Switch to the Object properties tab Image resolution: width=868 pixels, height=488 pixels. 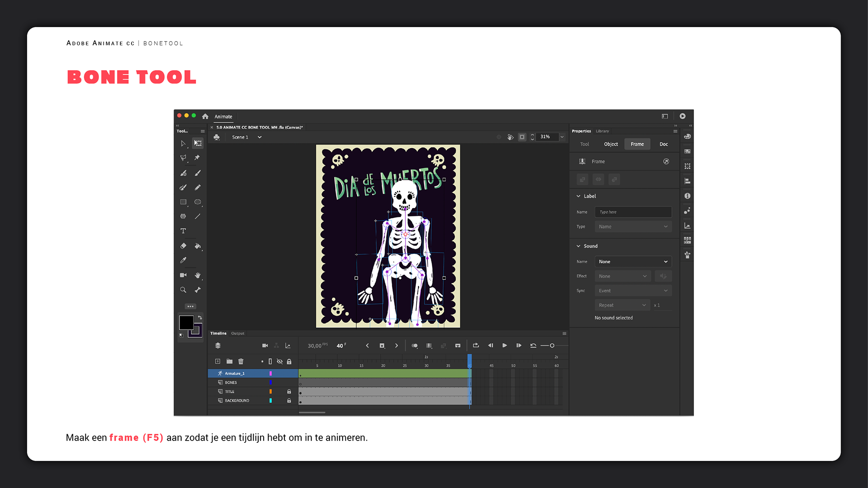point(611,144)
